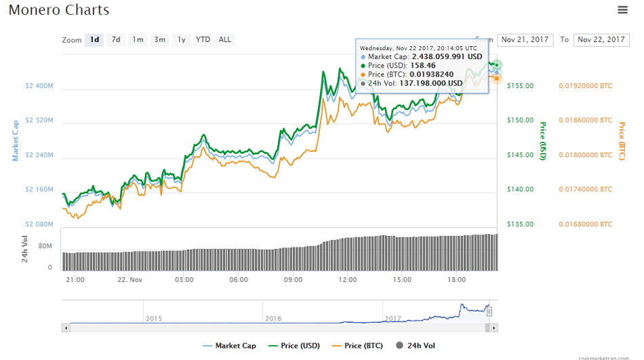Click the 0.01740000 BTC axis label
This screenshot has width=644, height=360.
[x=585, y=189]
